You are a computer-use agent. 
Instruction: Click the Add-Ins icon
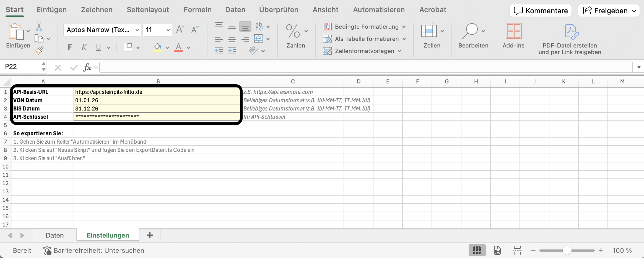[x=513, y=31]
